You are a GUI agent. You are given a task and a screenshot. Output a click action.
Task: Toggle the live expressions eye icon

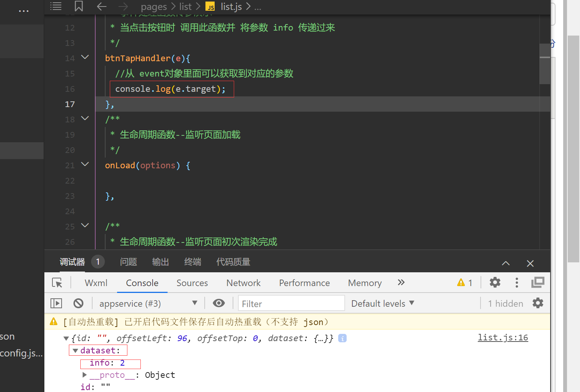coord(218,303)
